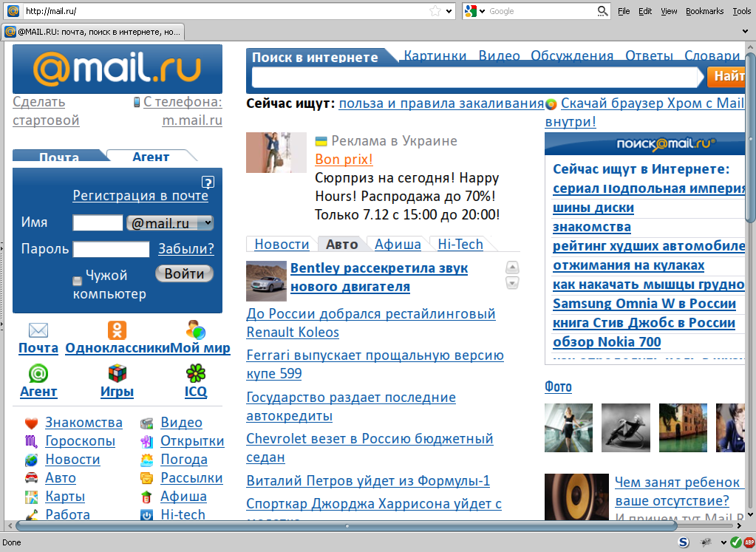Click the Знакомства heart icon
The image size is (756, 552).
point(31,423)
